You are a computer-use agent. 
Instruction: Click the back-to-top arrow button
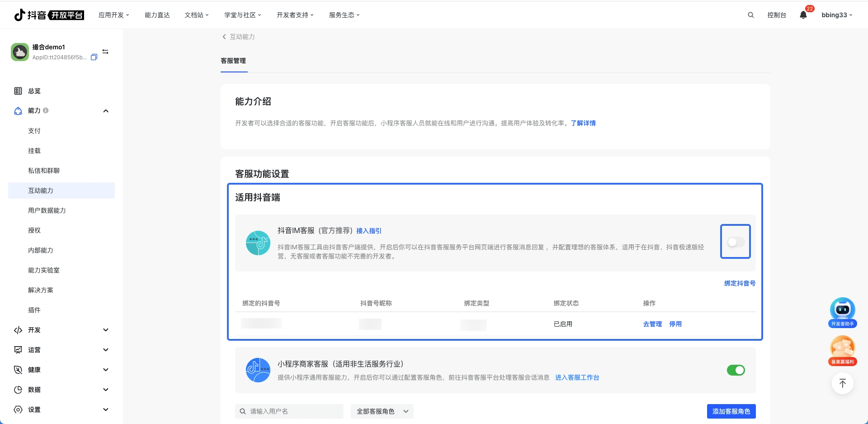pos(843,384)
